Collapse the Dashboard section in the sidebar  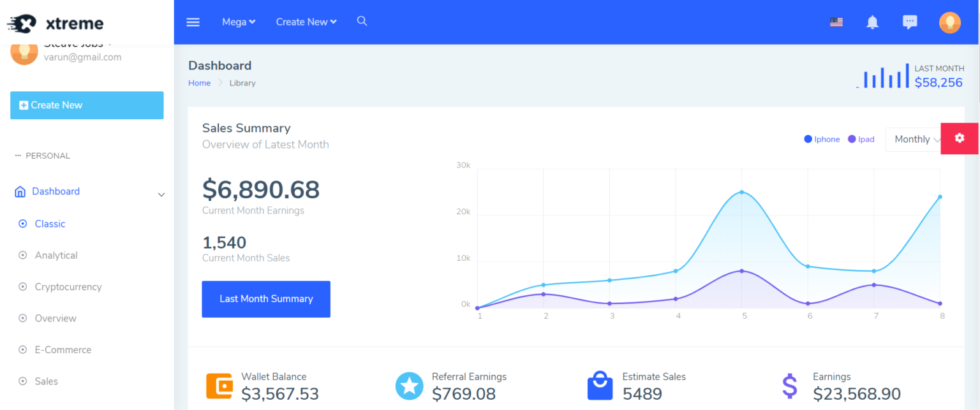[x=161, y=194]
